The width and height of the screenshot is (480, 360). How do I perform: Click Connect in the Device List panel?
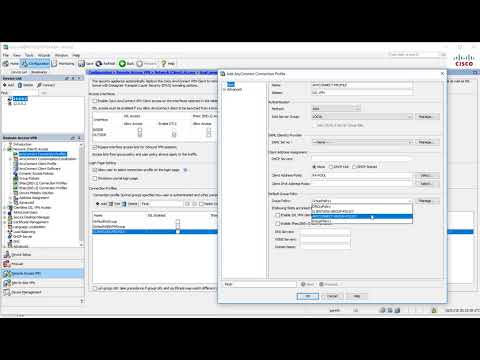(x=46, y=85)
